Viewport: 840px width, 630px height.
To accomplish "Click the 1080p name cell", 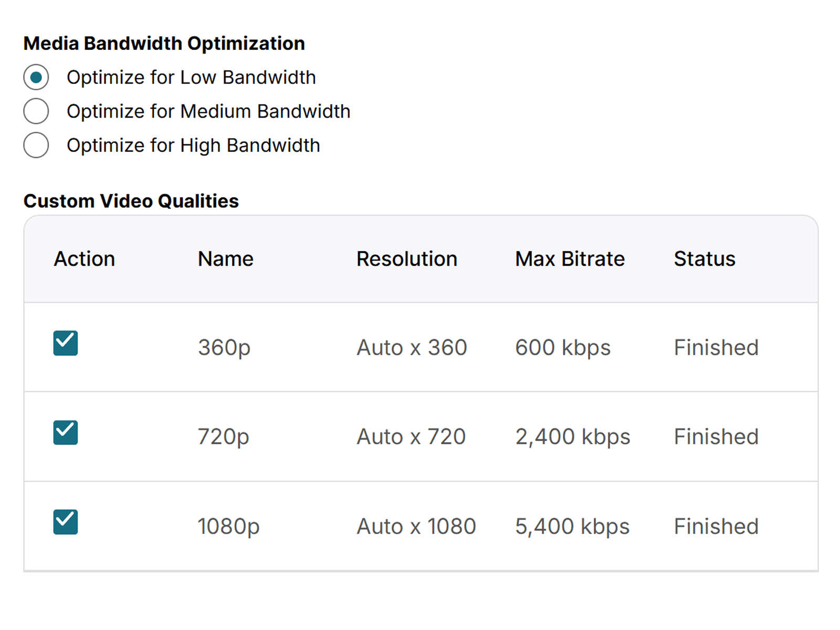I will coord(229,527).
